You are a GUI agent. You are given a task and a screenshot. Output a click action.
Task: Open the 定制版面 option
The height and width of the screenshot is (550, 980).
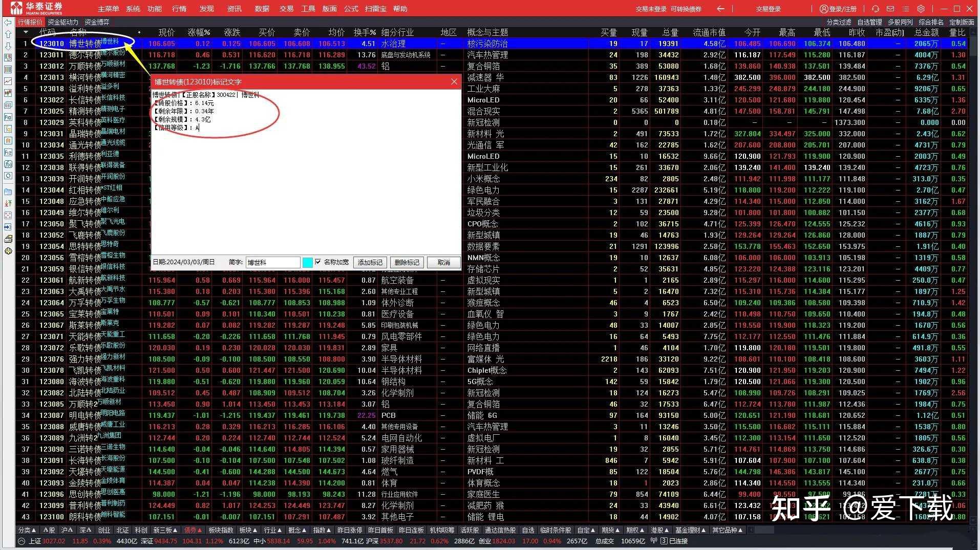(x=962, y=22)
